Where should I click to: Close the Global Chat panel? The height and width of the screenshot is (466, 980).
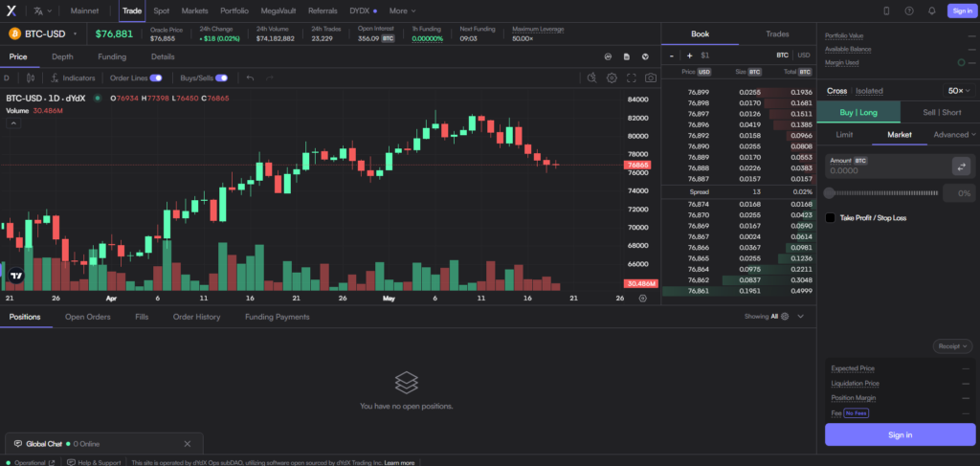187,444
